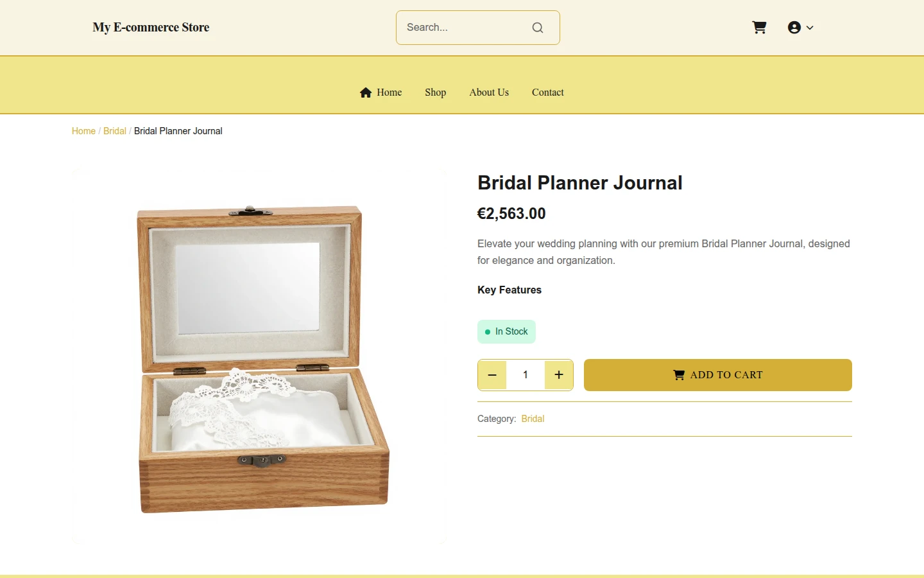Open the shopping cart icon

[x=759, y=28]
